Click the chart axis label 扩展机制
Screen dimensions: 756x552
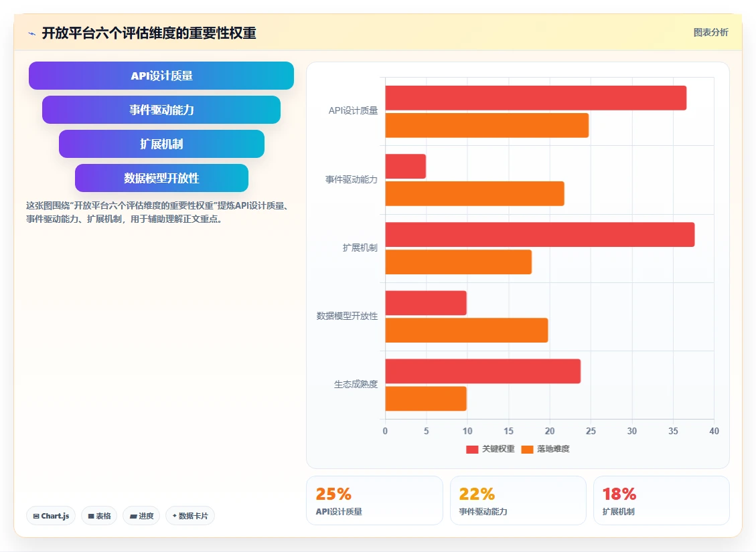pos(360,248)
